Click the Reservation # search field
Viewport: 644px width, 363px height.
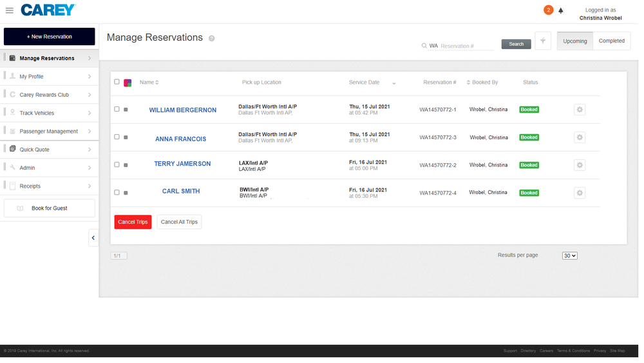point(466,46)
